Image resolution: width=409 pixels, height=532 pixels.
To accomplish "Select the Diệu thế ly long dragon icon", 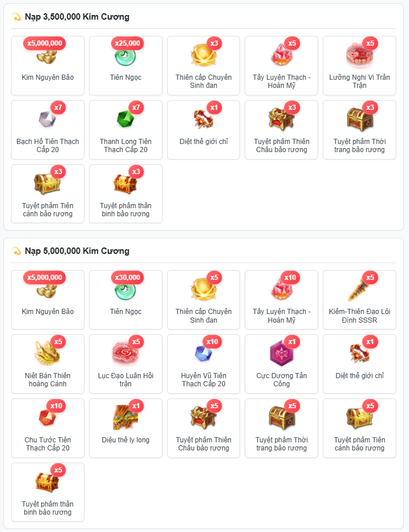I will pos(126,418).
